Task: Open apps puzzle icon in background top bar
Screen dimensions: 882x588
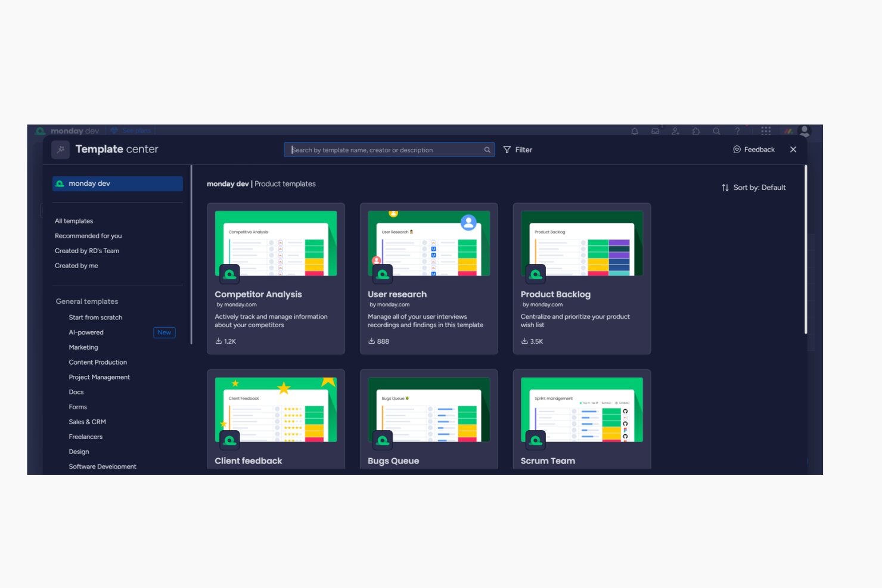Action: [696, 131]
